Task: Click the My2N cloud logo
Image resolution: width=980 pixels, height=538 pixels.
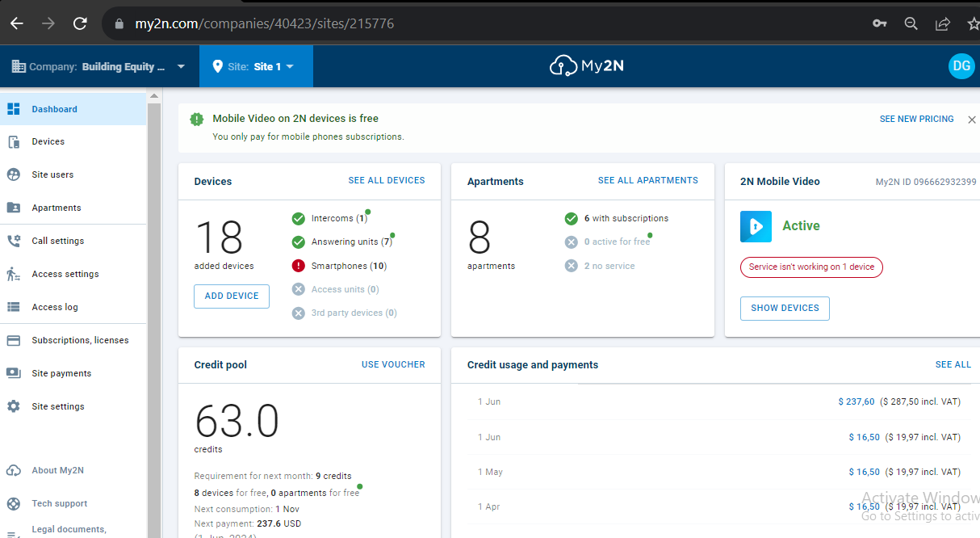Action: click(587, 66)
